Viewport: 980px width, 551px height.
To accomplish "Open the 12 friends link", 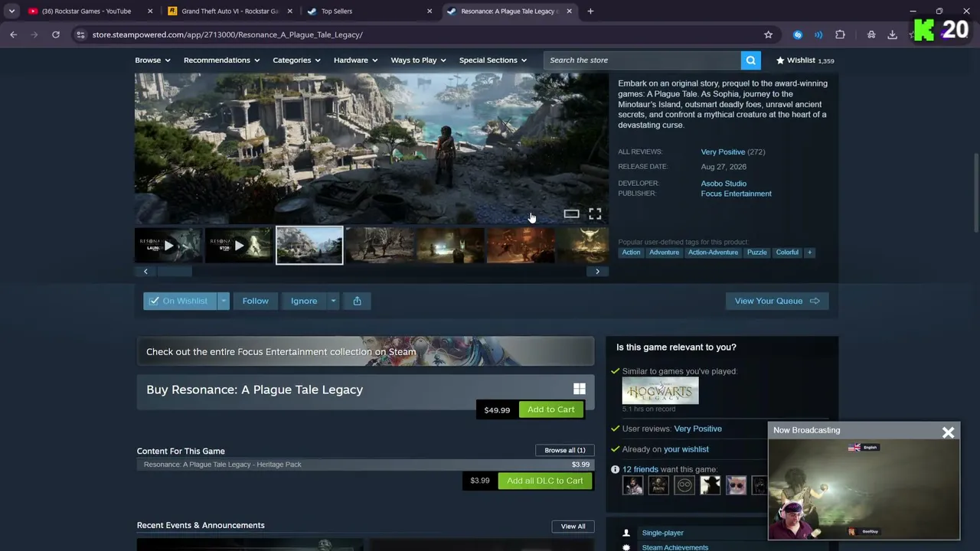I will (x=640, y=469).
